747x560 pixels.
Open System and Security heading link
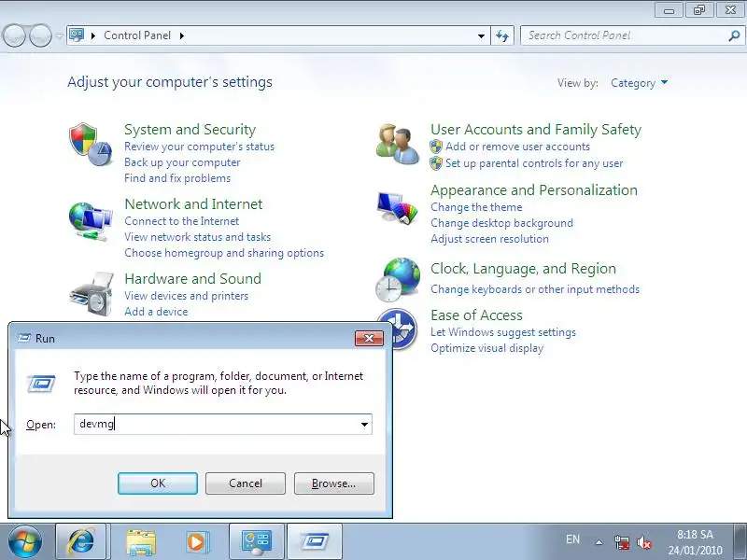[x=190, y=130]
